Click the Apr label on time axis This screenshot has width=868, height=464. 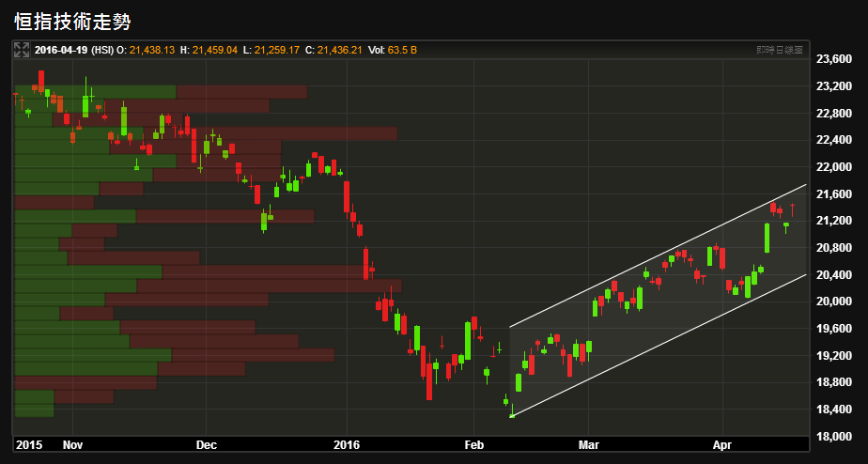coord(722,445)
